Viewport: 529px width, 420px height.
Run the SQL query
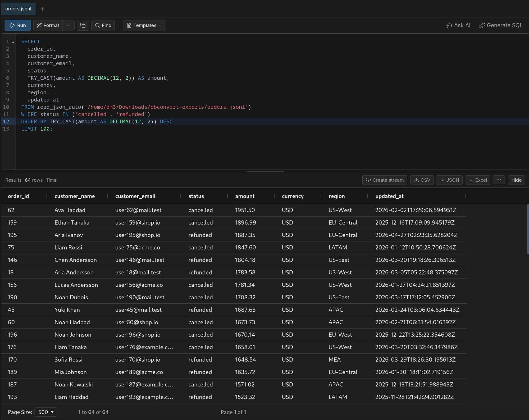18,25
